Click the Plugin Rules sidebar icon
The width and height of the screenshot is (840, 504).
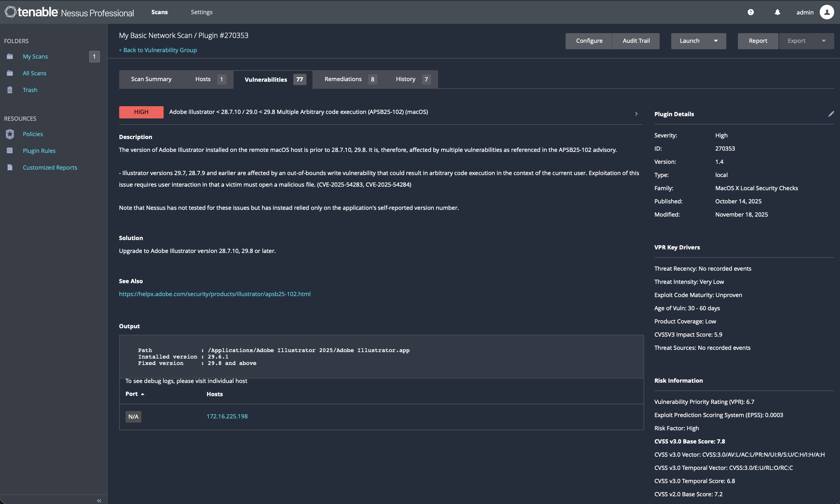tap(10, 151)
